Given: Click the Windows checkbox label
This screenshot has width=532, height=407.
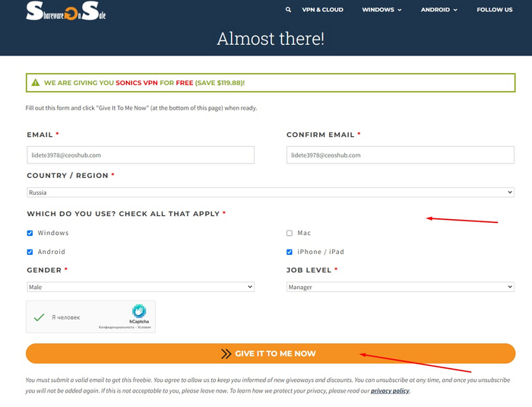Looking at the screenshot, I should click(x=53, y=233).
